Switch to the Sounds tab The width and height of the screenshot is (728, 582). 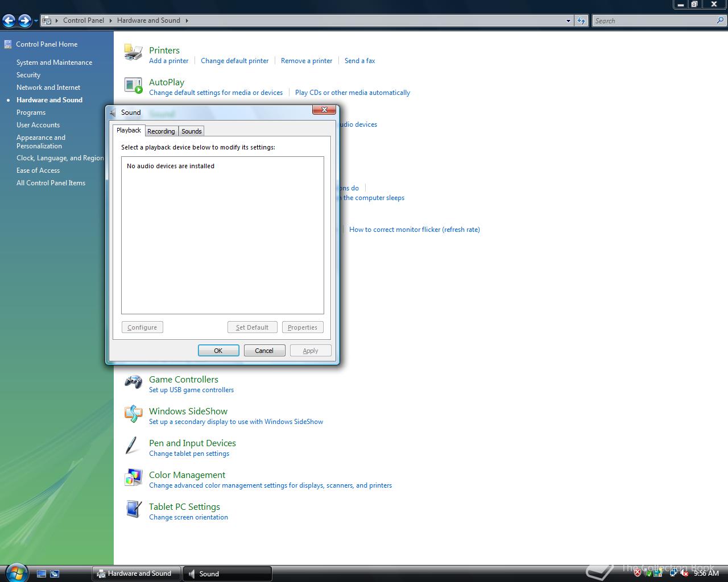pyautogui.click(x=192, y=131)
